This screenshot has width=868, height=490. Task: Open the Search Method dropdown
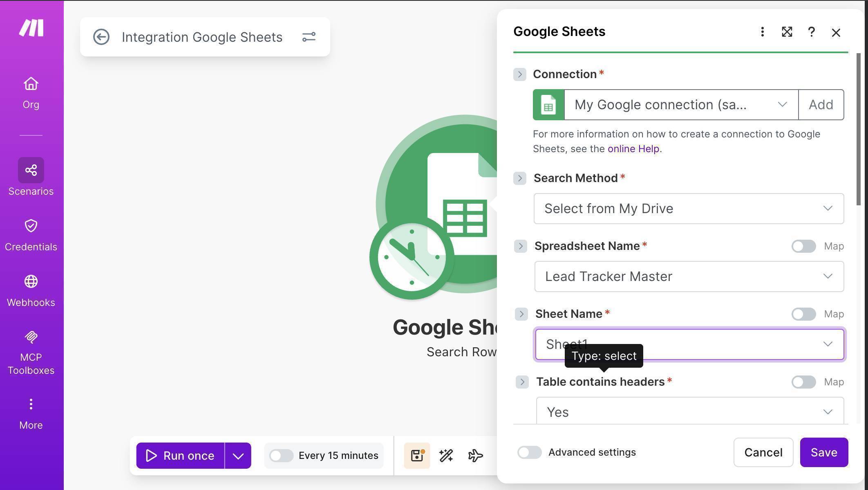click(x=689, y=209)
